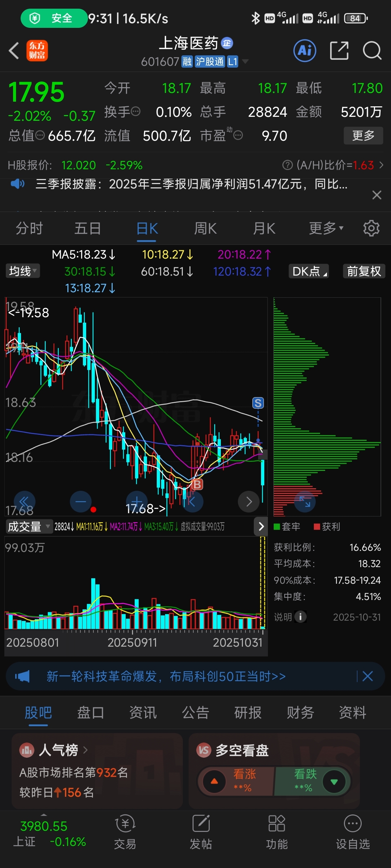Tap the share export icon
The width and height of the screenshot is (391, 868).
coord(339,51)
